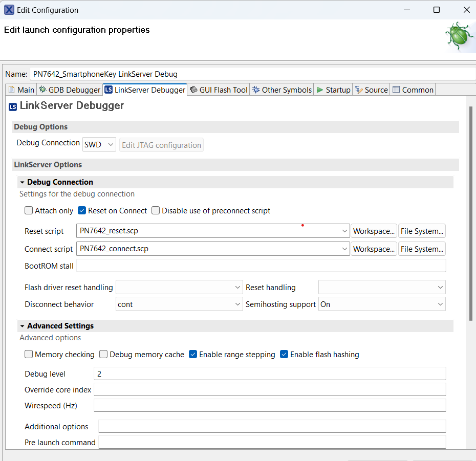Click Workspace button for Reset script
476x461 pixels.
tap(374, 231)
